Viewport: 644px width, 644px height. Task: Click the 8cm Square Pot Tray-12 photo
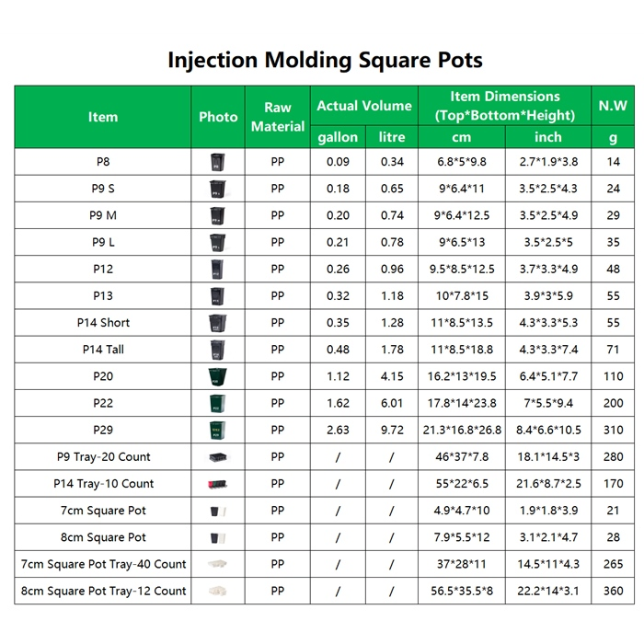pos(218,591)
